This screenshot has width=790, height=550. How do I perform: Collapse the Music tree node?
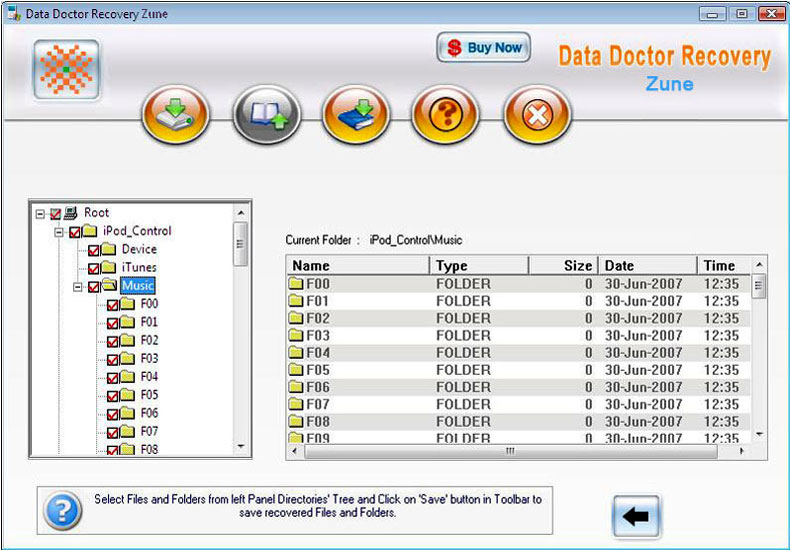[78, 287]
